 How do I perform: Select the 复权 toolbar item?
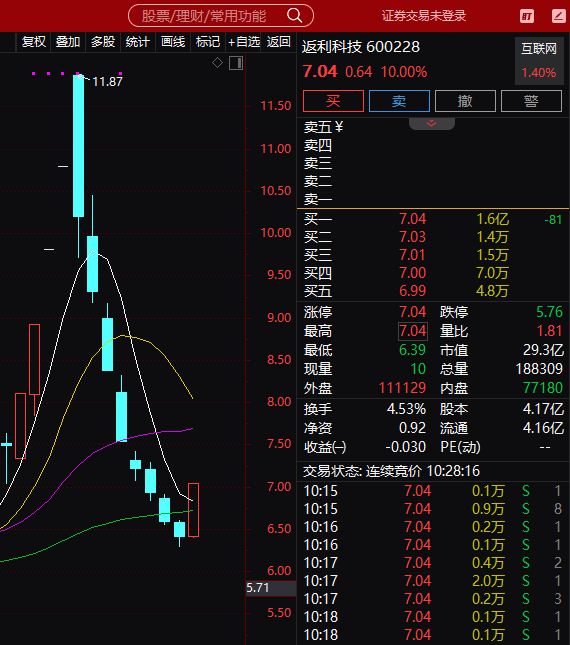coord(33,42)
